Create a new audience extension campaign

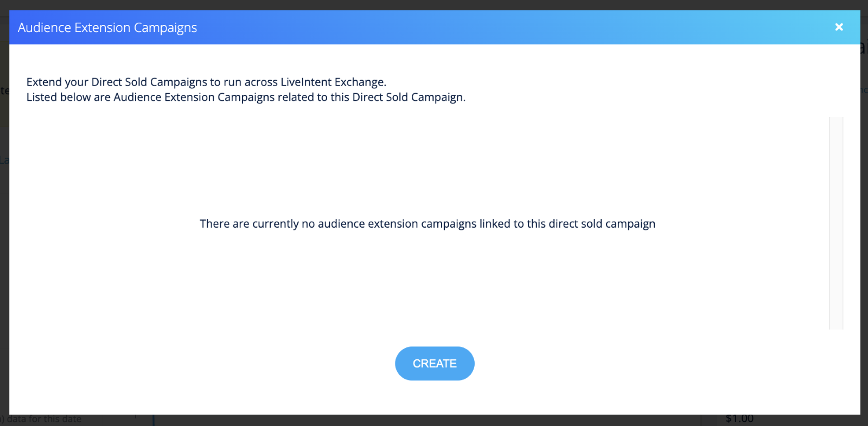435,364
